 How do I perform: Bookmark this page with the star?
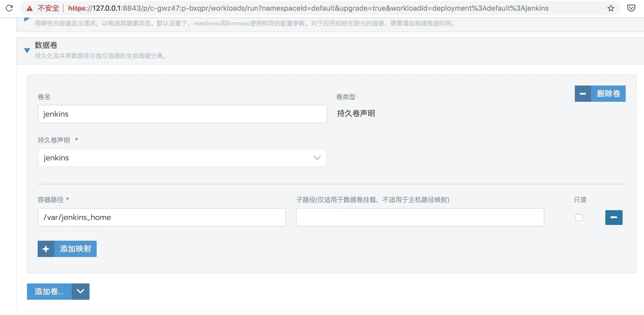611,8
